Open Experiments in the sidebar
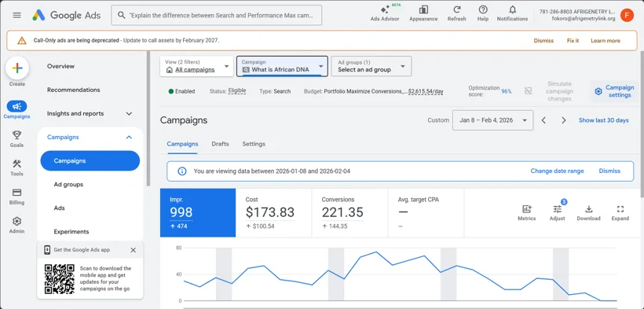The image size is (644, 309). [x=71, y=232]
